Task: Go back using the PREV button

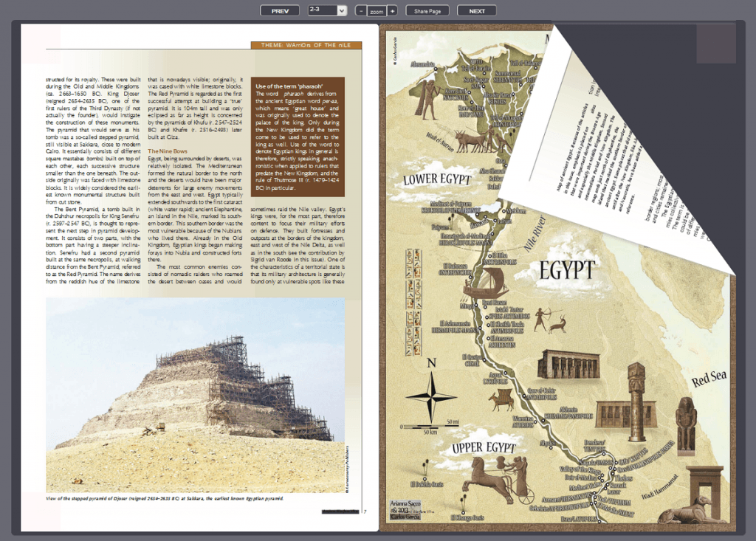Action: [280, 10]
